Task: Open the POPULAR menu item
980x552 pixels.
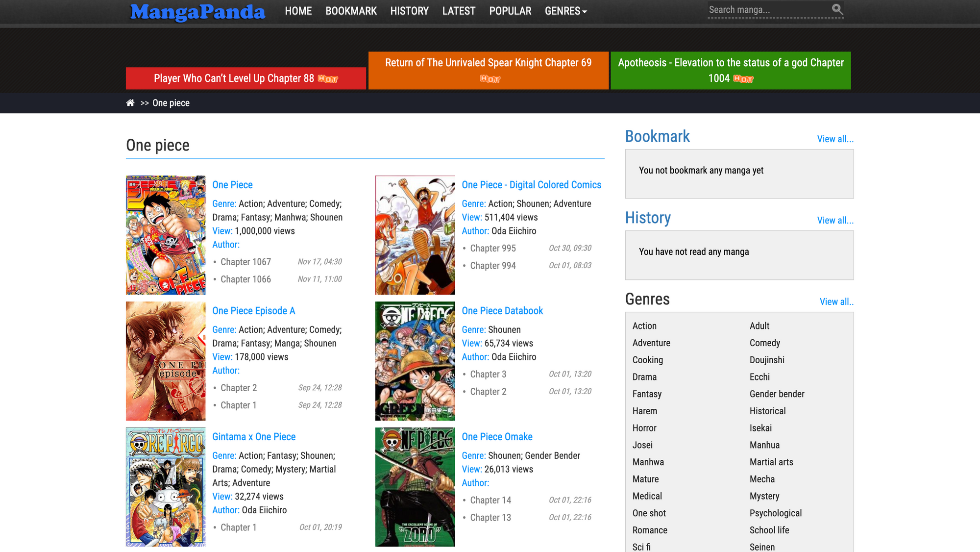Action: [510, 11]
